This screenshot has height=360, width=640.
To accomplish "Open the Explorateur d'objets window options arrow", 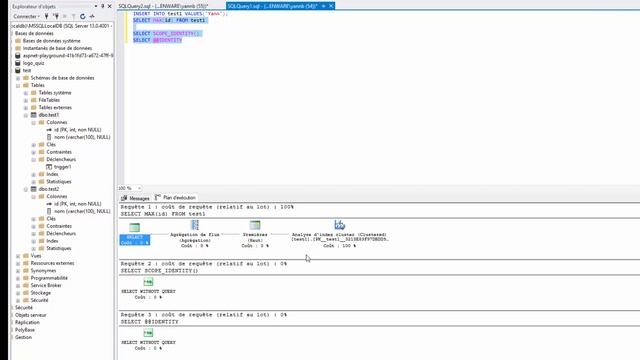I will 96,6.
